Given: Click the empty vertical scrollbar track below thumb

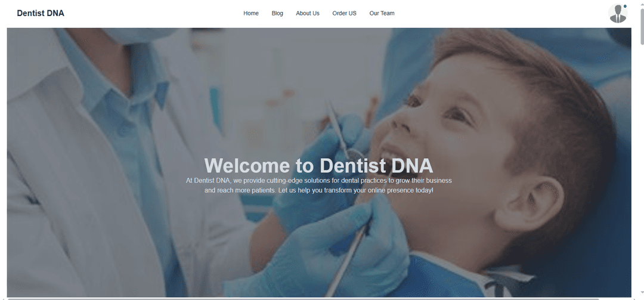Looking at the screenshot, I should tap(641, 165).
